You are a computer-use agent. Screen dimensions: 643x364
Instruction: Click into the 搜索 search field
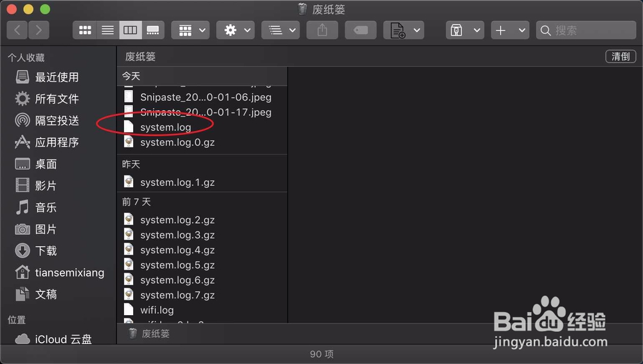click(586, 30)
